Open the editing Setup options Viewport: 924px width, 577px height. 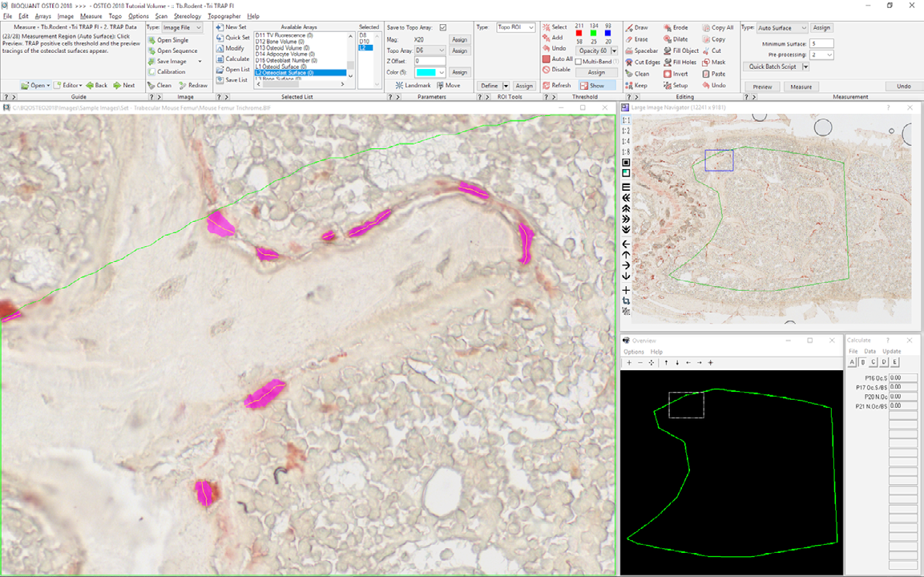(x=676, y=86)
